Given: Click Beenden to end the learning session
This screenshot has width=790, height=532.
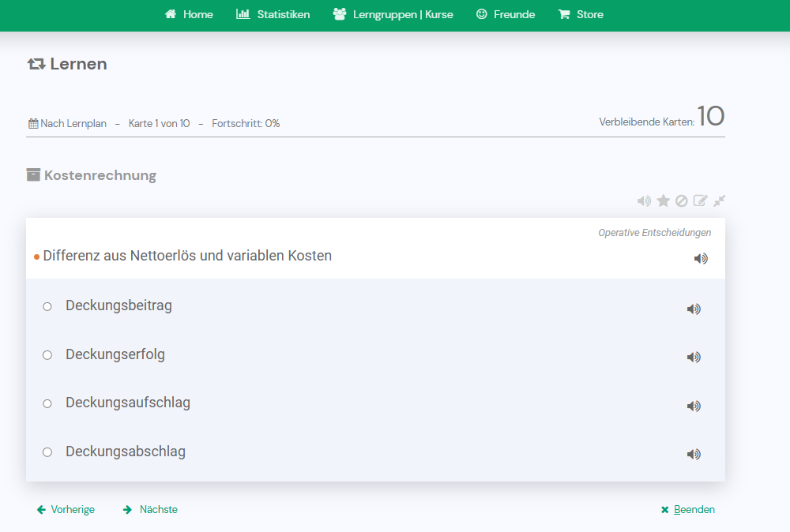Looking at the screenshot, I should pyautogui.click(x=687, y=510).
